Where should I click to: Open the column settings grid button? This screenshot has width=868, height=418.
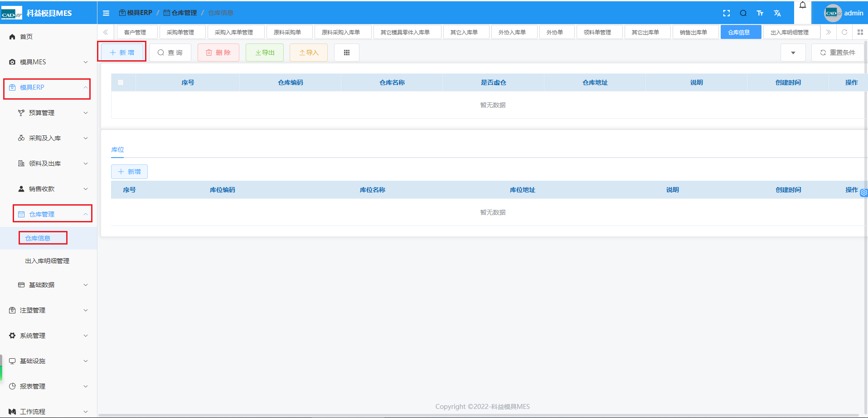click(x=347, y=53)
